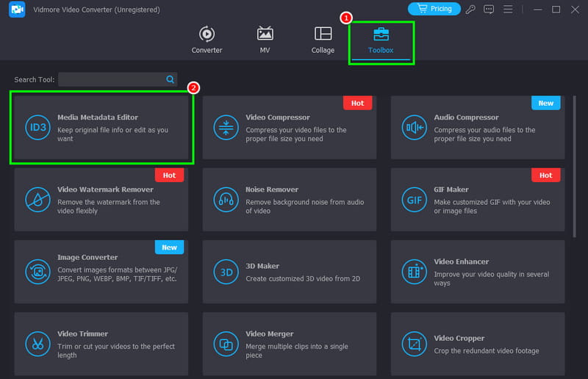Click the search magnifier icon
Viewport: 588px width, 379px height.
[171, 79]
